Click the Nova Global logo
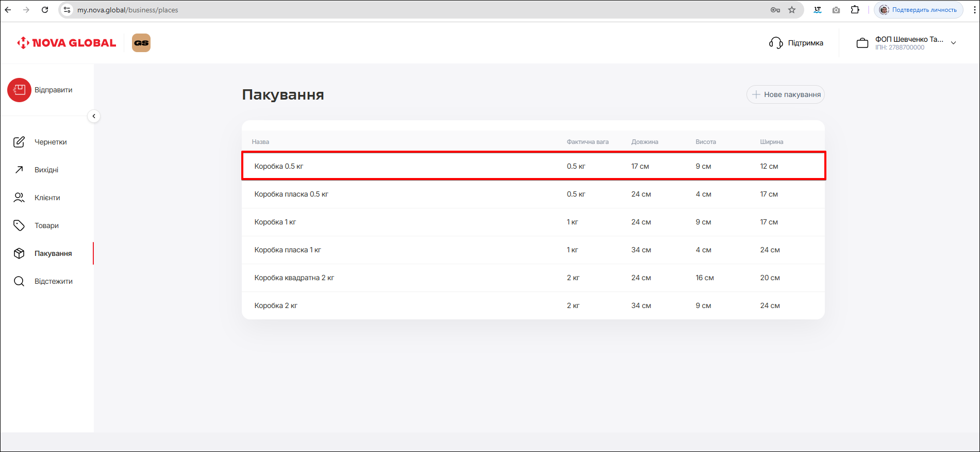Image resolution: width=980 pixels, height=452 pixels. pos(67,43)
